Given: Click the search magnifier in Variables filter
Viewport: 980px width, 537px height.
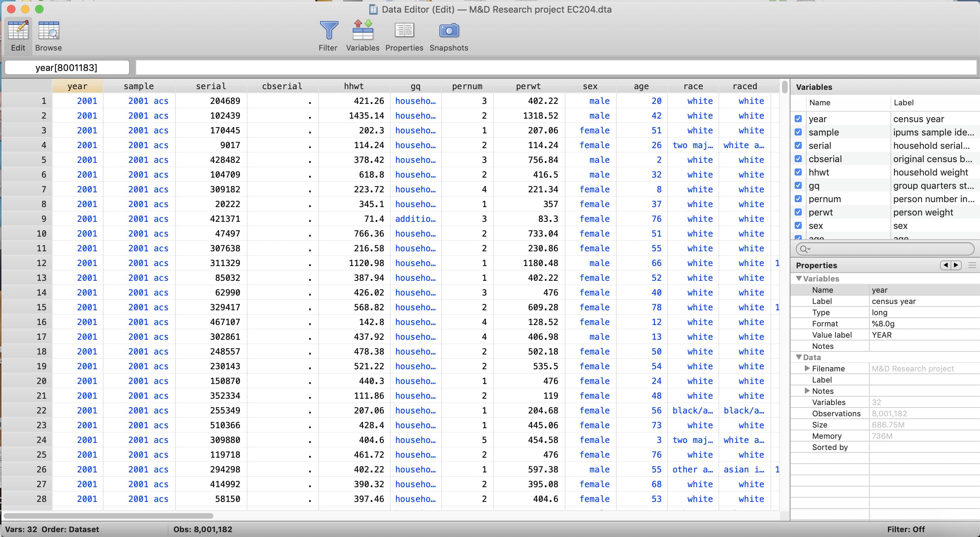Looking at the screenshot, I should coord(804,249).
